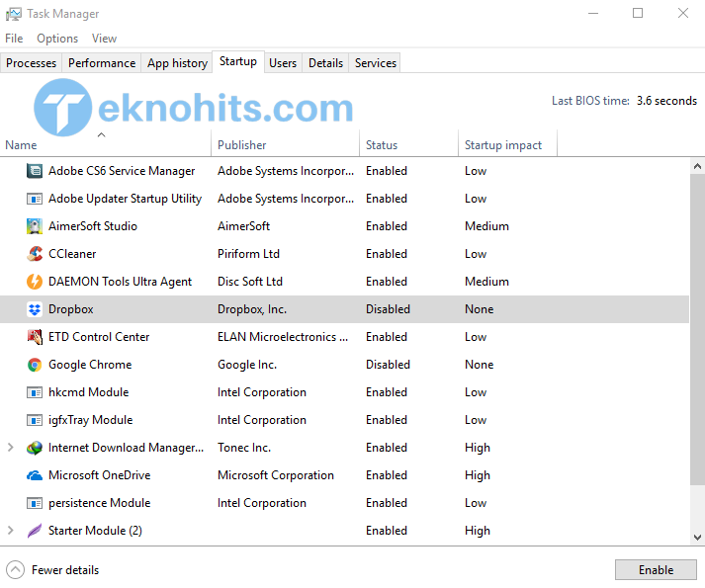705x588 pixels.
Task: Open the View menu
Action: [104, 39]
